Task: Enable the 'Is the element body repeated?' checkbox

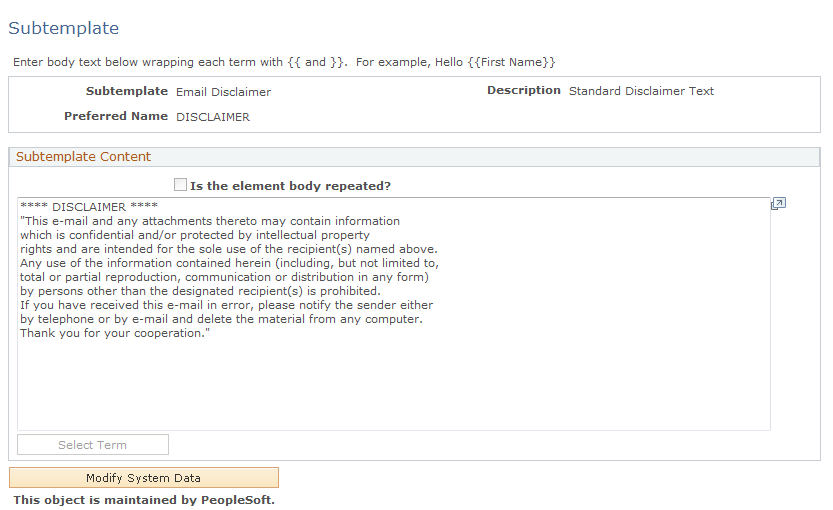Action: [x=180, y=185]
